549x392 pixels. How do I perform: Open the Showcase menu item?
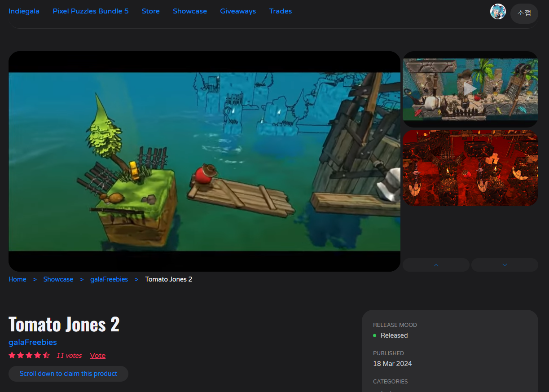point(190,11)
